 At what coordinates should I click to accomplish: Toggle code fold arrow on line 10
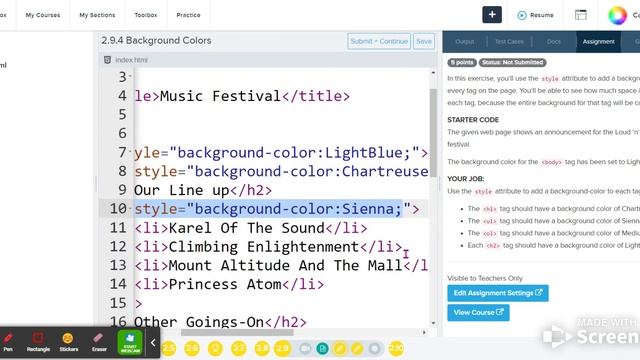pyautogui.click(x=130, y=208)
